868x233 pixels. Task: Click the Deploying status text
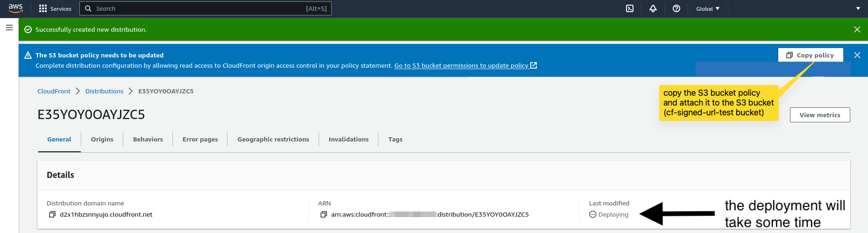click(613, 214)
